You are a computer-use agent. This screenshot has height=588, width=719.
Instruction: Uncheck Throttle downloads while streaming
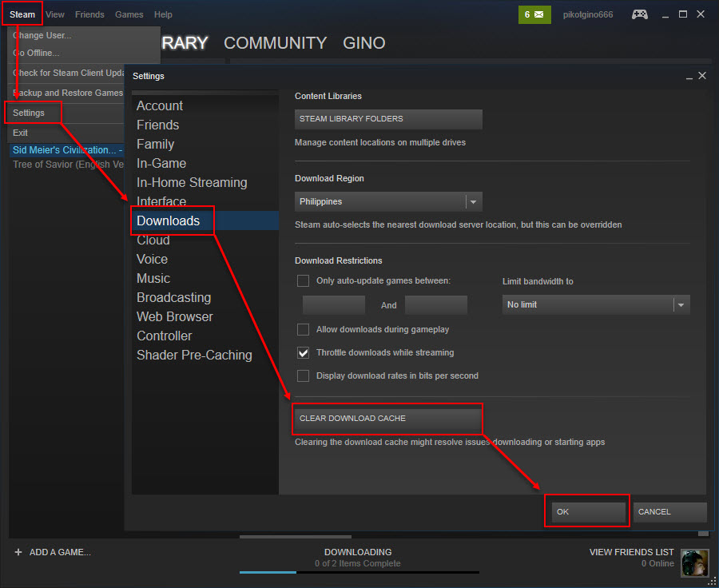pyautogui.click(x=303, y=352)
